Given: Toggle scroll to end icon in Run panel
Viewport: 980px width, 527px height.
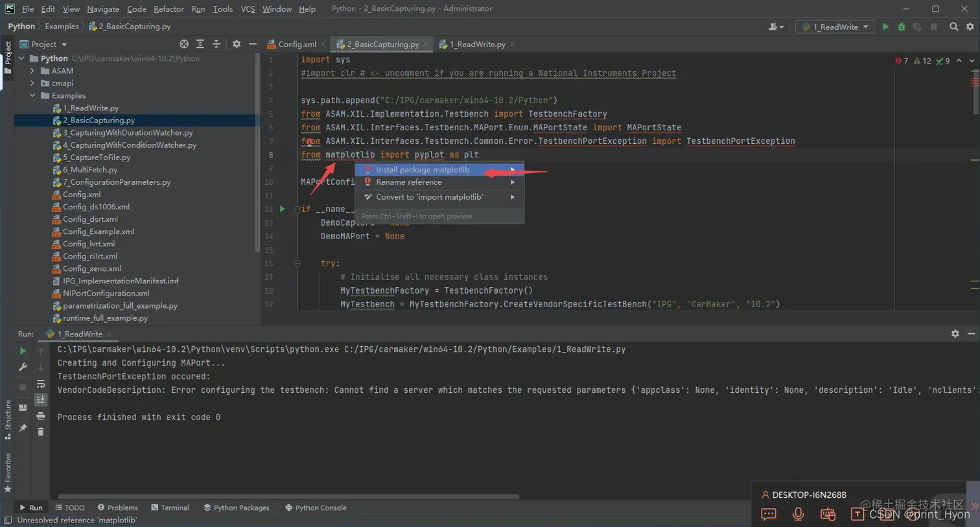Looking at the screenshot, I should point(41,399).
